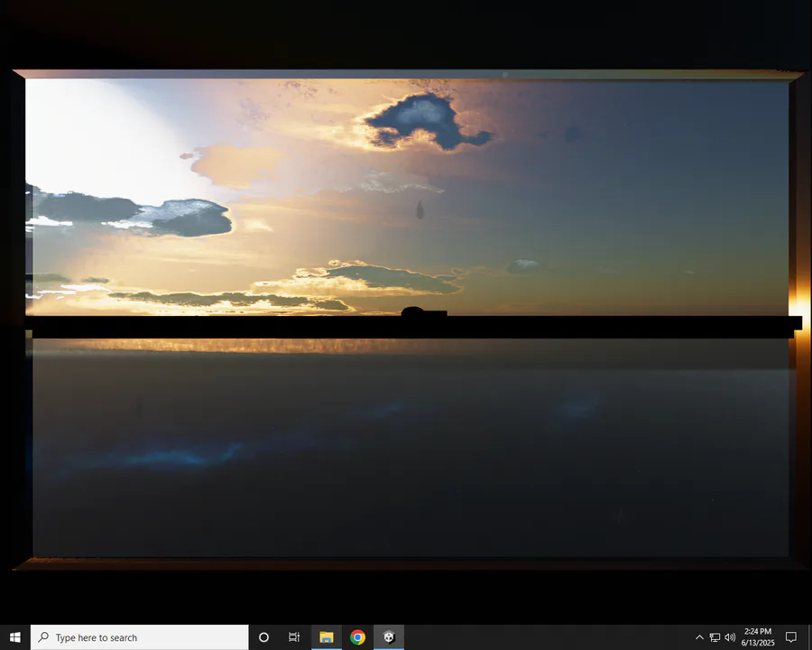This screenshot has height=650, width=812.
Task: Open Cortana from the taskbar
Action: [x=263, y=637]
